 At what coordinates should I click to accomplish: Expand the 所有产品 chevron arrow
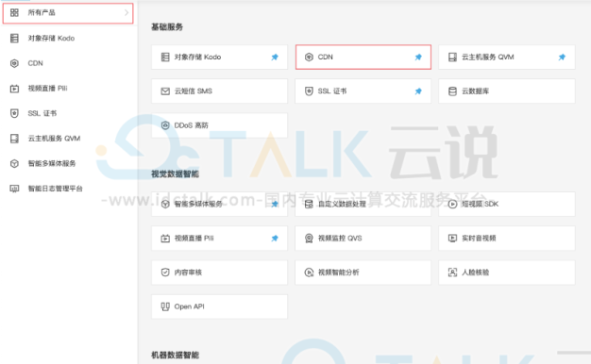point(127,13)
